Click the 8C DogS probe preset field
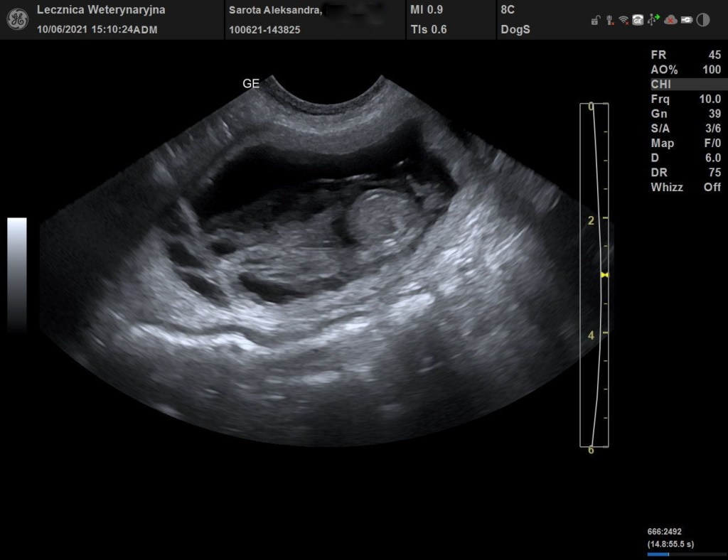The width and height of the screenshot is (728, 560). pos(515,20)
